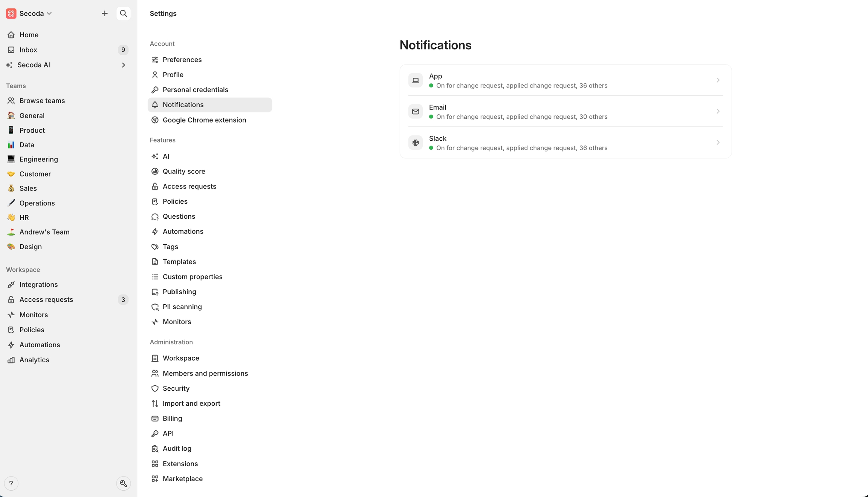Open Browse teams in sidebar

(x=42, y=101)
